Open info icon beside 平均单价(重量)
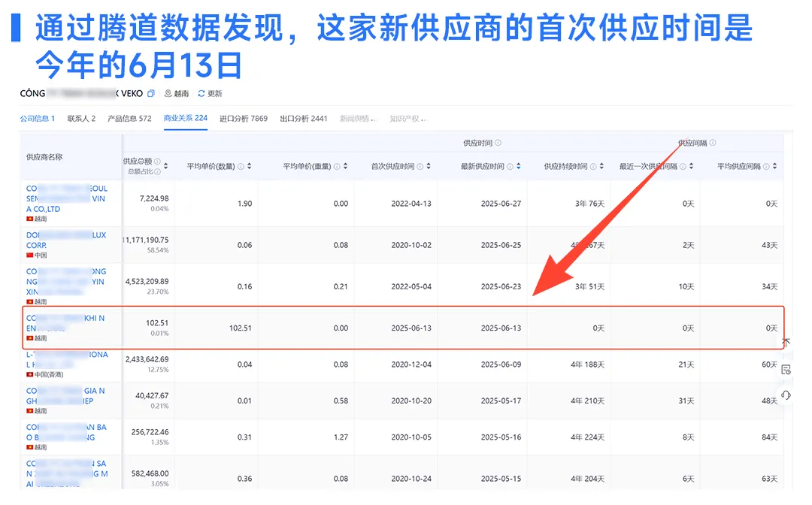 (x=337, y=167)
